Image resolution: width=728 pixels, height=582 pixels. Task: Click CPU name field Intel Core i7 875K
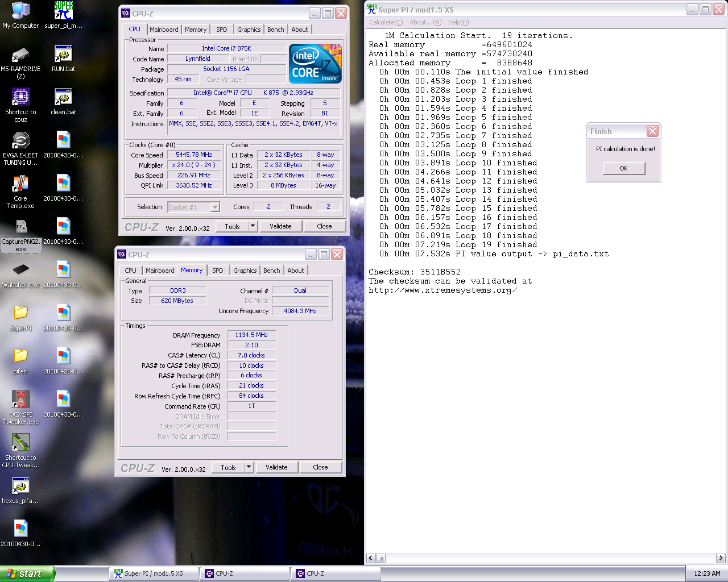[x=226, y=48]
